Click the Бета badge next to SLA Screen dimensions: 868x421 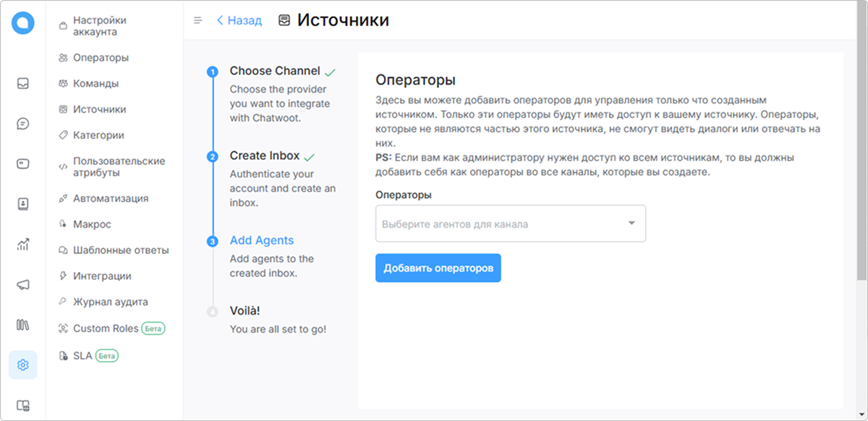(x=106, y=356)
